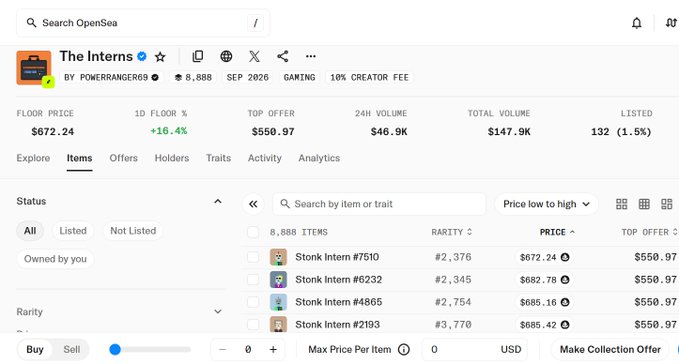Check the box for Stonk Intern #4865
This screenshot has height=364, width=679.
[x=253, y=302]
